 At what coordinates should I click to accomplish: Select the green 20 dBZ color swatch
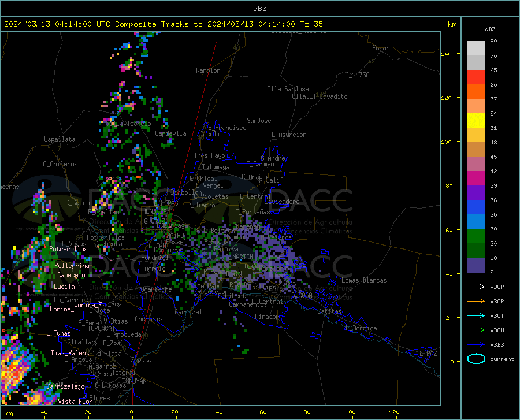(476, 236)
